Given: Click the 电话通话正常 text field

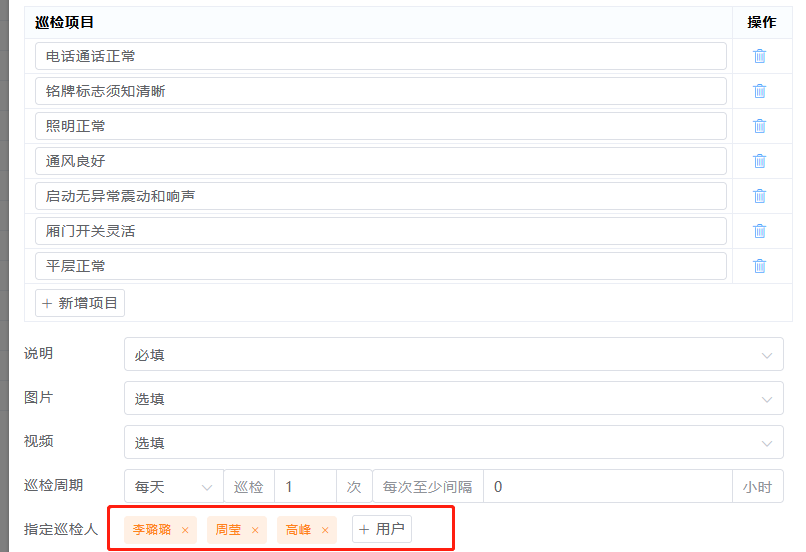Looking at the screenshot, I should [380, 56].
